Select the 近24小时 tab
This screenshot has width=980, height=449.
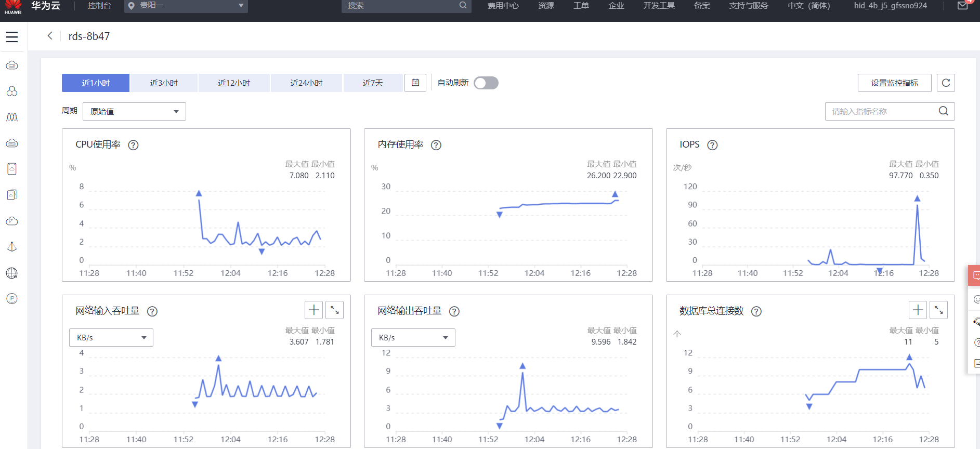pos(306,83)
